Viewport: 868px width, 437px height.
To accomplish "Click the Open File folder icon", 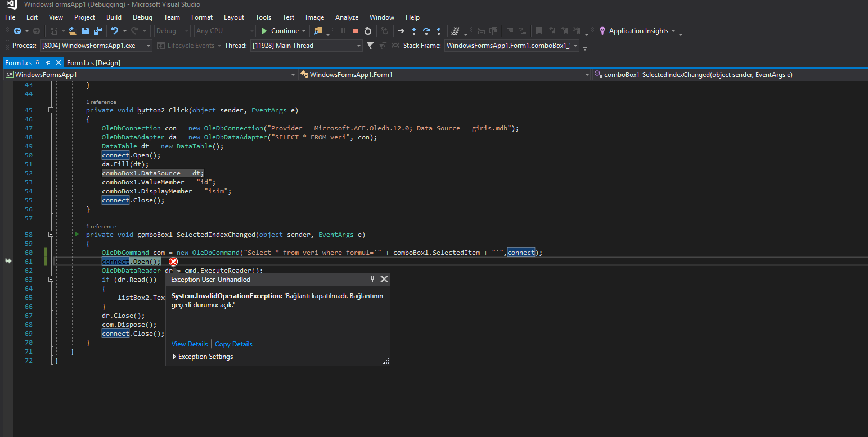I will click(73, 31).
